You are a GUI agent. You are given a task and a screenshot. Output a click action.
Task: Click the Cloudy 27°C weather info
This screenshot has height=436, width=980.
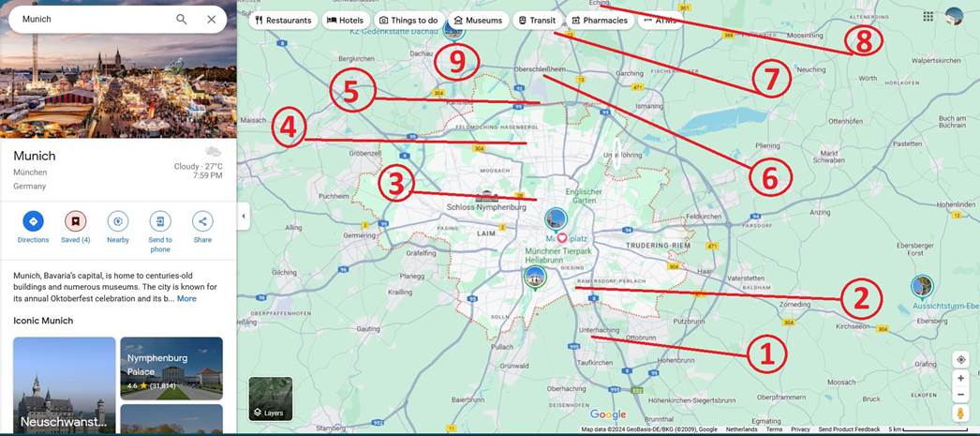tap(198, 166)
